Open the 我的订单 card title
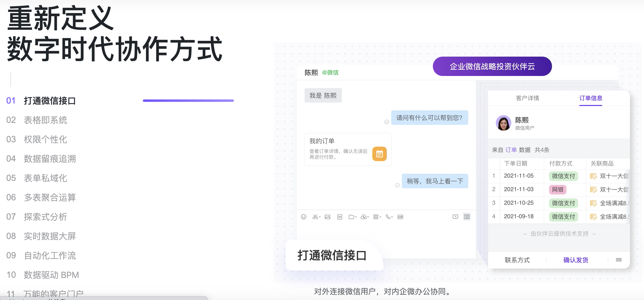644x300 pixels. pyautogui.click(x=322, y=141)
